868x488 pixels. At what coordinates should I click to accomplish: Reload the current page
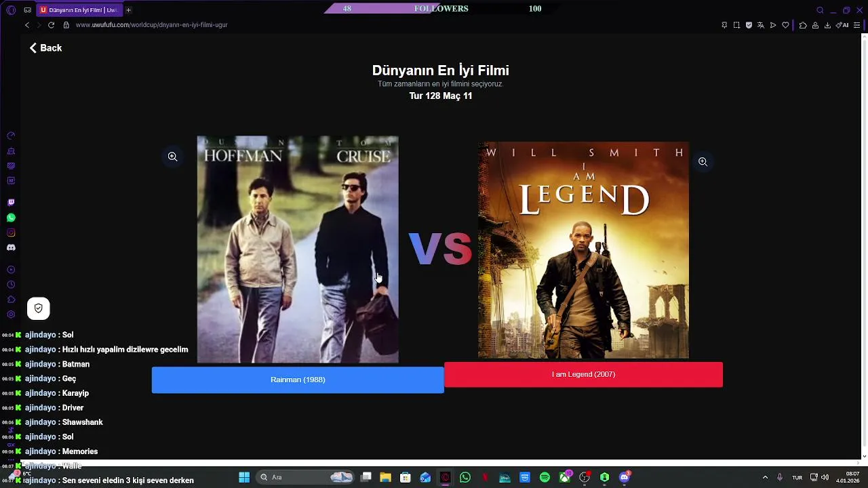[51, 25]
